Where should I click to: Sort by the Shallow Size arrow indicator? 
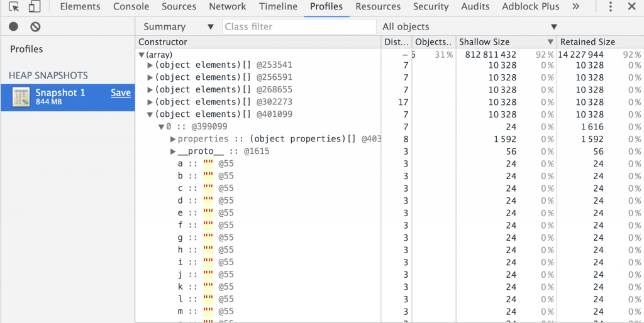tap(550, 42)
